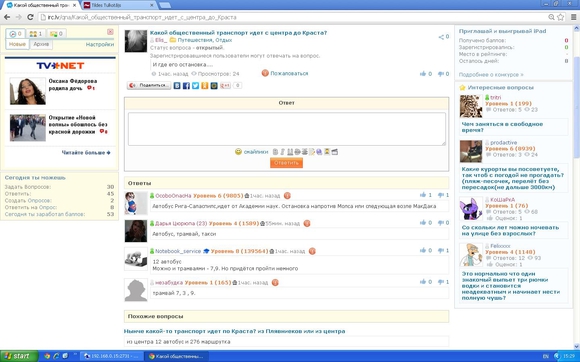
Task: Click незабудка's default avatar thumbnail
Action: [x=136, y=290]
